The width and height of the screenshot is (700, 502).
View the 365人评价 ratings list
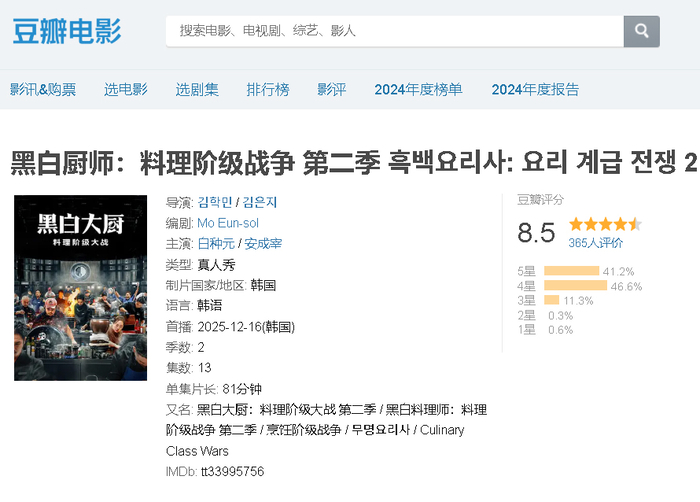click(595, 243)
